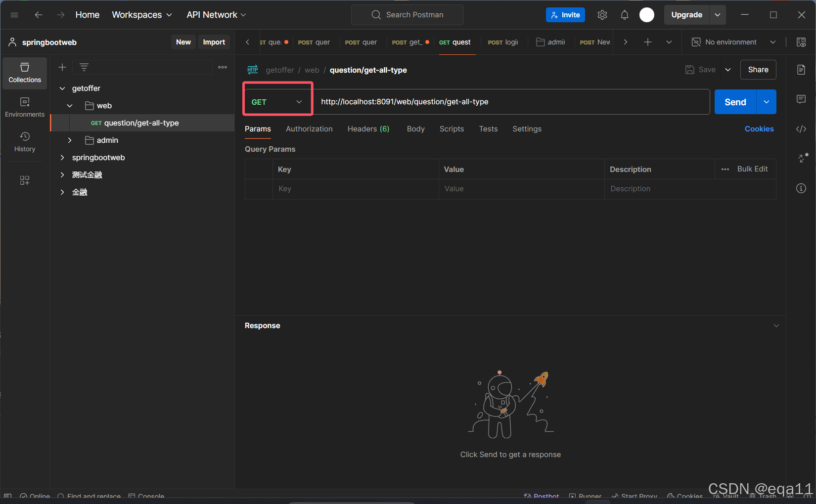
Task: Switch to Environments in sidebar
Action: [25, 107]
